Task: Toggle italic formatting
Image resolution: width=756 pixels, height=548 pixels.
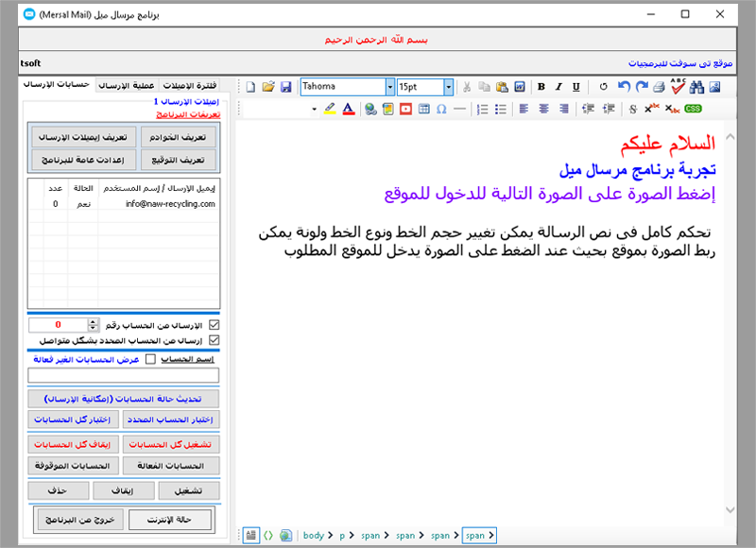Action: coord(558,87)
